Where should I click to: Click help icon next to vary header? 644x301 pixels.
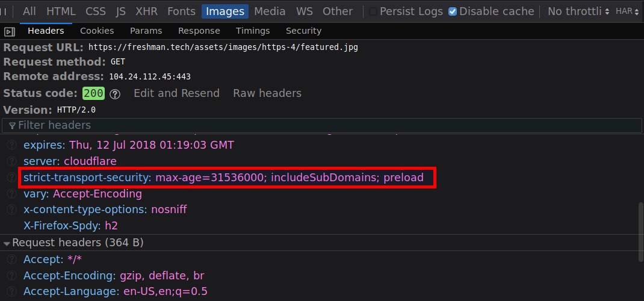(11, 194)
